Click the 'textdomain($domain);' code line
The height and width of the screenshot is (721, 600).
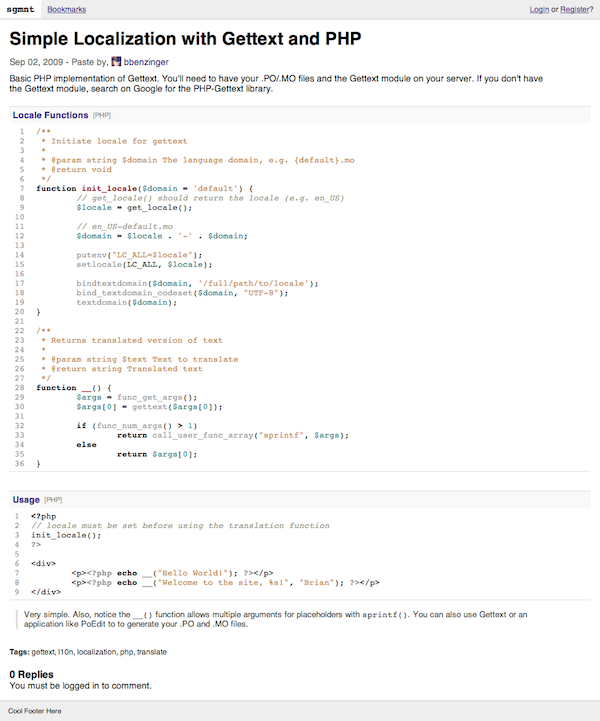pyautogui.click(x=126, y=302)
